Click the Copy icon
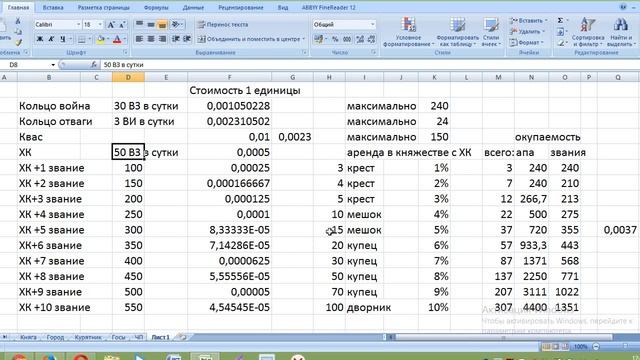Image resolution: width=640 pixels, height=360 pixels. click(x=18, y=31)
